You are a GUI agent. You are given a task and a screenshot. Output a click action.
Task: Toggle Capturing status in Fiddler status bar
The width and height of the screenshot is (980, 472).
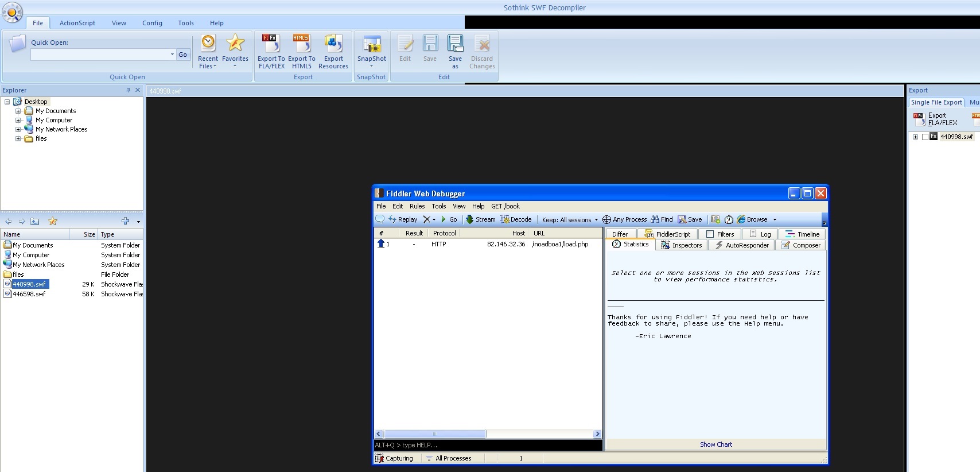394,458
